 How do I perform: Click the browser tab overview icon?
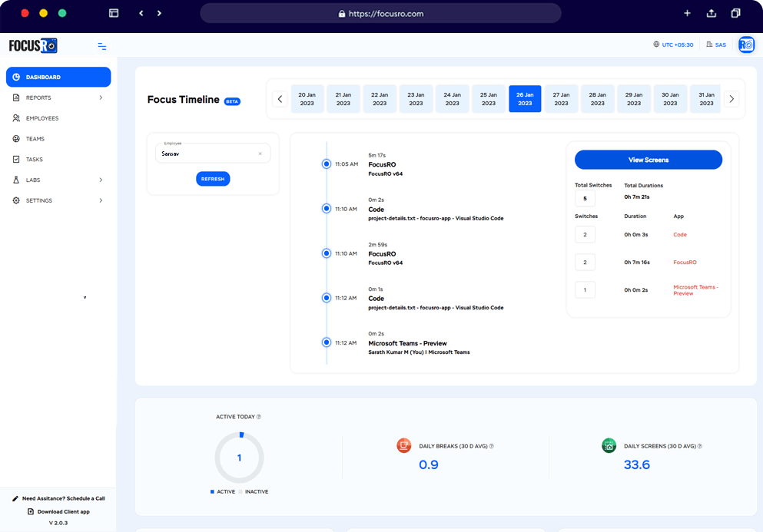coord(736,13)
